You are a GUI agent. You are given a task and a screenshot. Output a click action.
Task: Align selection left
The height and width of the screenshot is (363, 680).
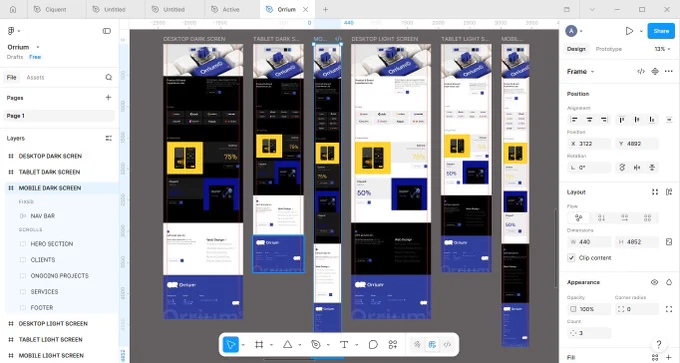coord(575,120)
